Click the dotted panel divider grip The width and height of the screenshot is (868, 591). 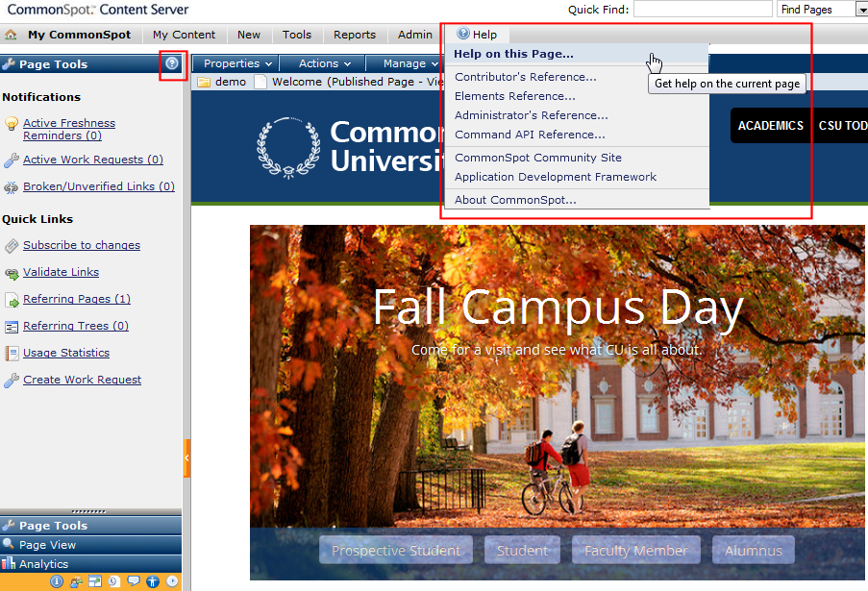[x=88, y=512]
